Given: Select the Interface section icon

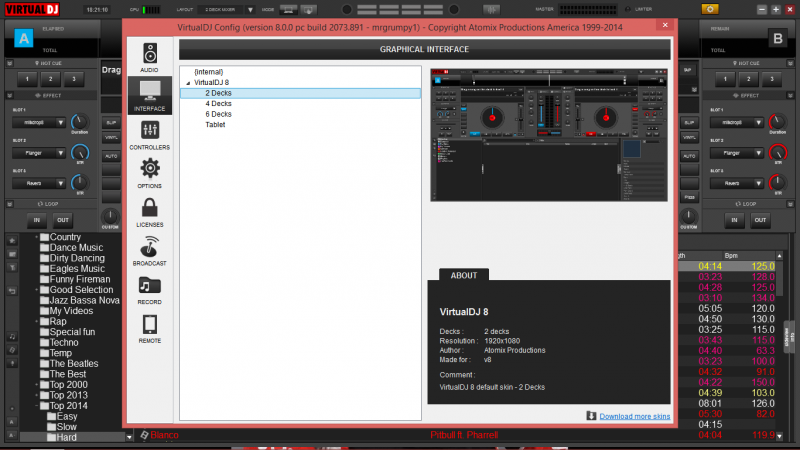Looking at the screenshot, I should [149, 95].
